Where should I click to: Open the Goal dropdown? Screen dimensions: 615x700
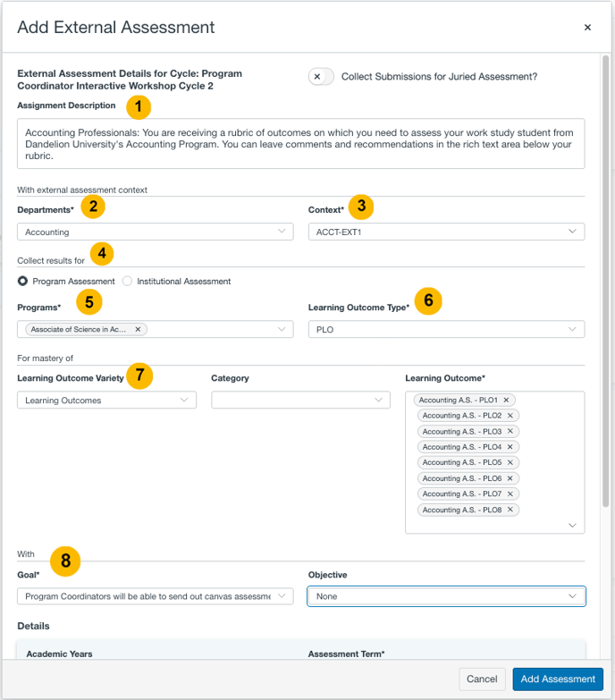click(156, 596)
